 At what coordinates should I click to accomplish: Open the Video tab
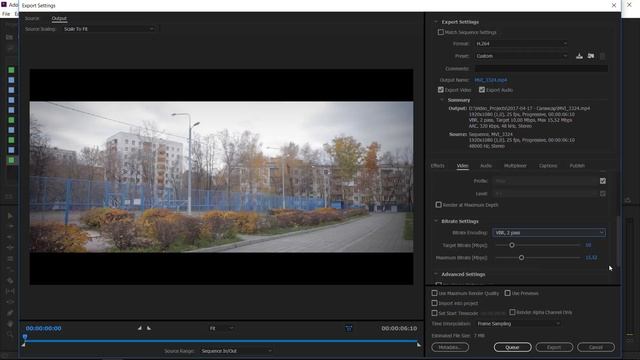tap(462, 165)
